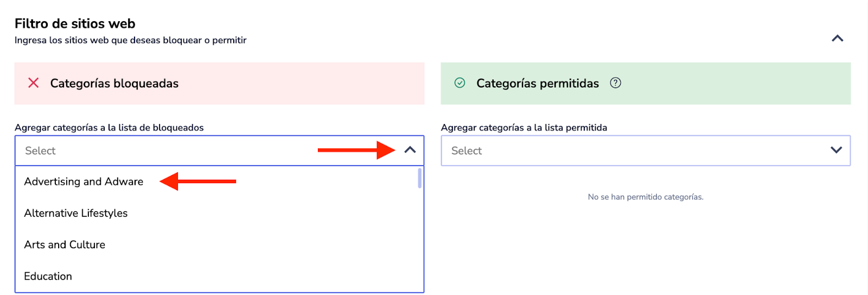Click the Filtro de sitios web title

(75, 23)
